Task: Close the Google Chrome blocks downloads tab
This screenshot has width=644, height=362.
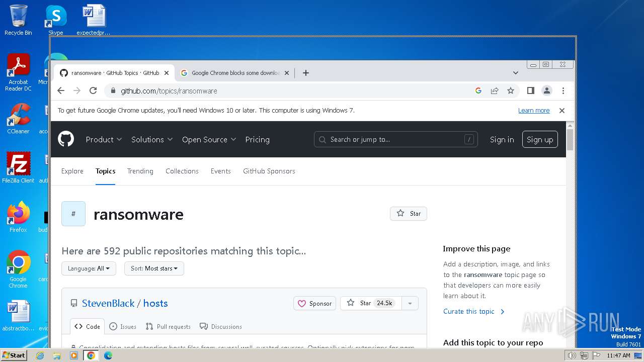Action: coord(287,73)
